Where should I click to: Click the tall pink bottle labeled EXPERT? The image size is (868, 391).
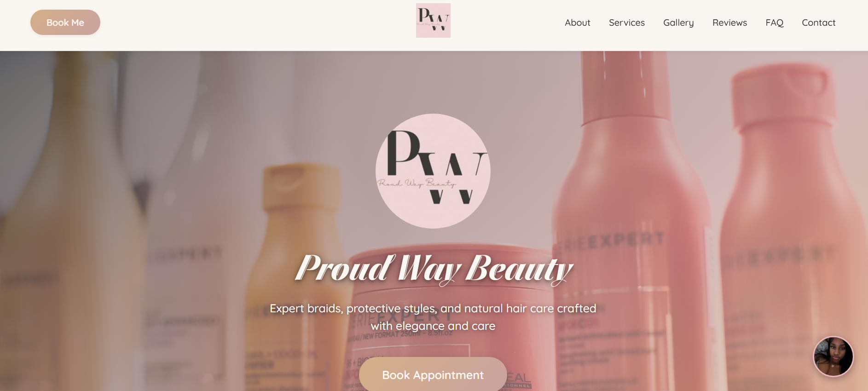coord(631,221)
